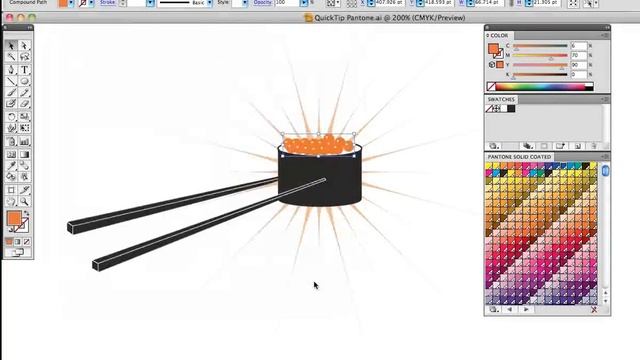
Task: Select the Selection (black arrow) tool
Action: coord(11,45)
